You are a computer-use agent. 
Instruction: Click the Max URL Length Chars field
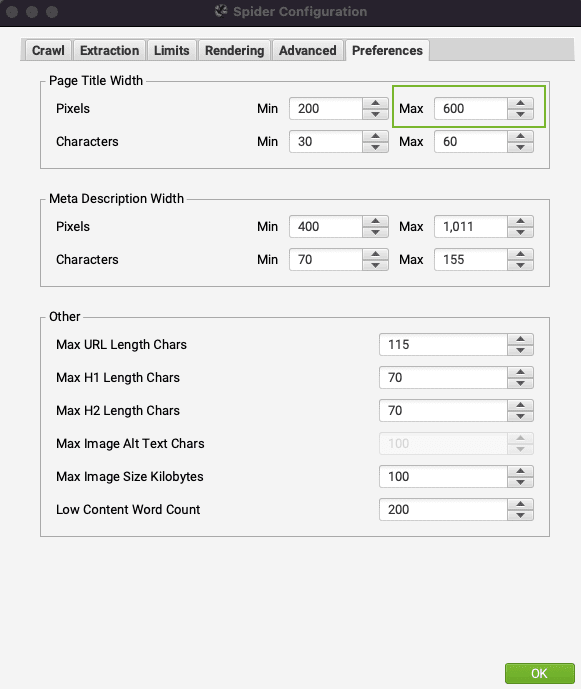click(443, 344)
